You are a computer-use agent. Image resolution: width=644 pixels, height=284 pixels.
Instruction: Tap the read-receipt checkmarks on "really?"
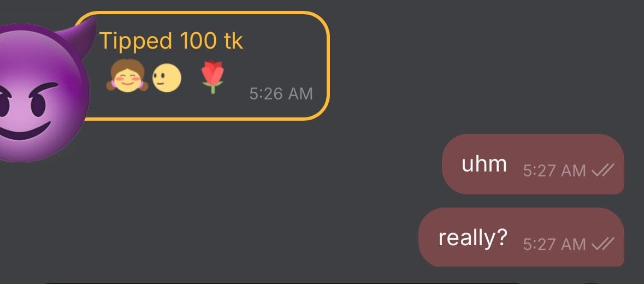[603, 244]
